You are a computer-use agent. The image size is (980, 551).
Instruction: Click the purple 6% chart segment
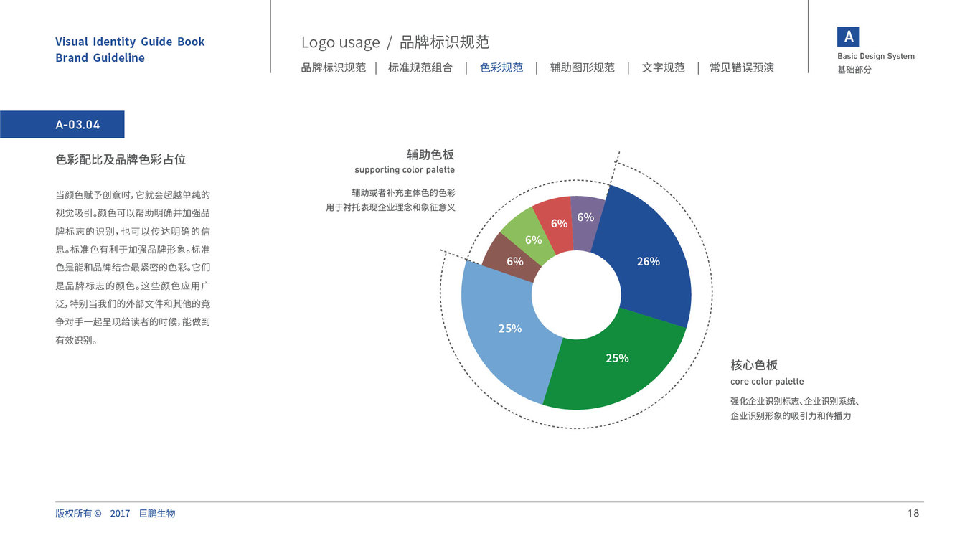point(587,217)
